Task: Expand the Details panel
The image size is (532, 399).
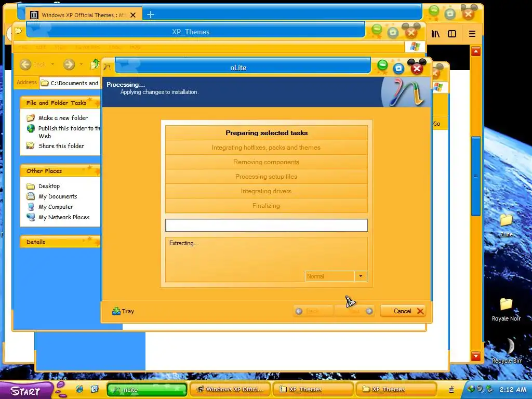Action: (x=60, y=242)
